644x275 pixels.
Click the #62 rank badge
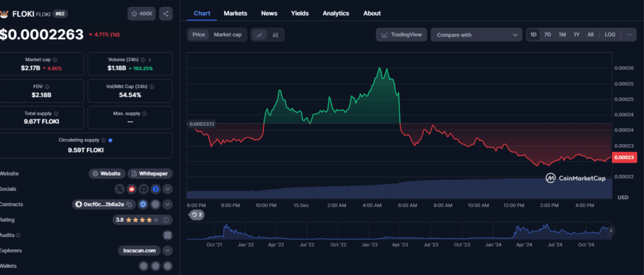click(60, 14)
